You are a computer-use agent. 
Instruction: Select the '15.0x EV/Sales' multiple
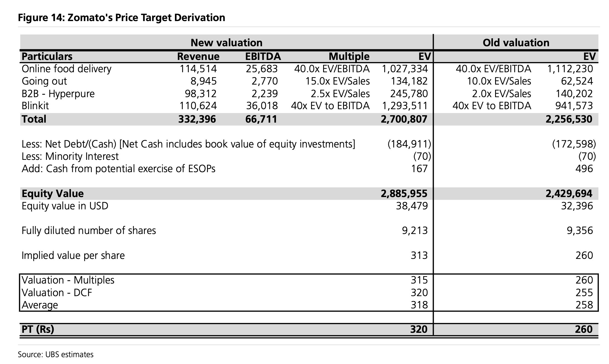coord(338,81)
